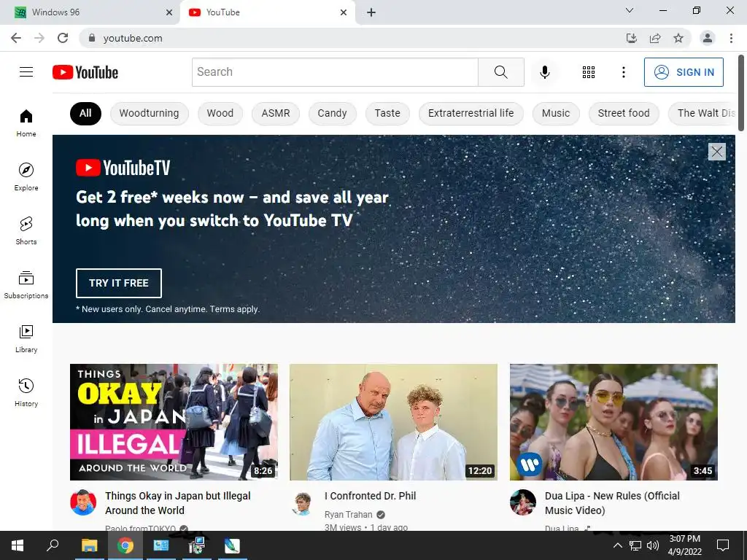Click browser forward arrow
The image size is (747, 560).
pyautogui.click(x=39, y=38)
